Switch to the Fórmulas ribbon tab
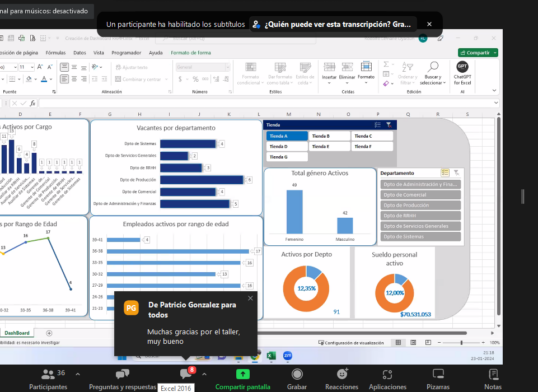Viewport: 538px width, 392px height. tap(56, 53)
